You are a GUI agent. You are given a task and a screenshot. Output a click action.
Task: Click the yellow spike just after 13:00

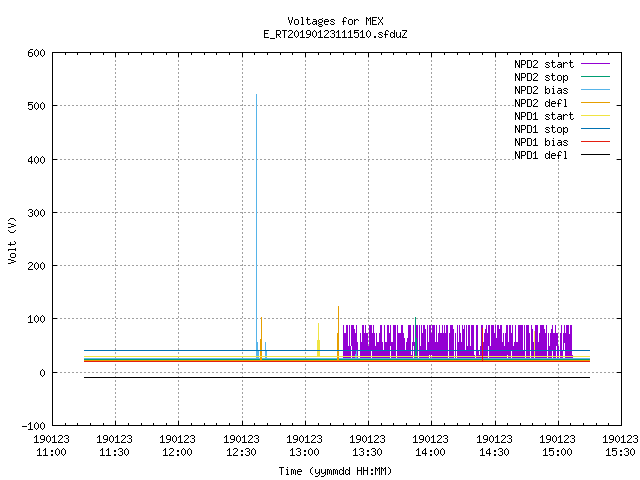tap(318, 341)
